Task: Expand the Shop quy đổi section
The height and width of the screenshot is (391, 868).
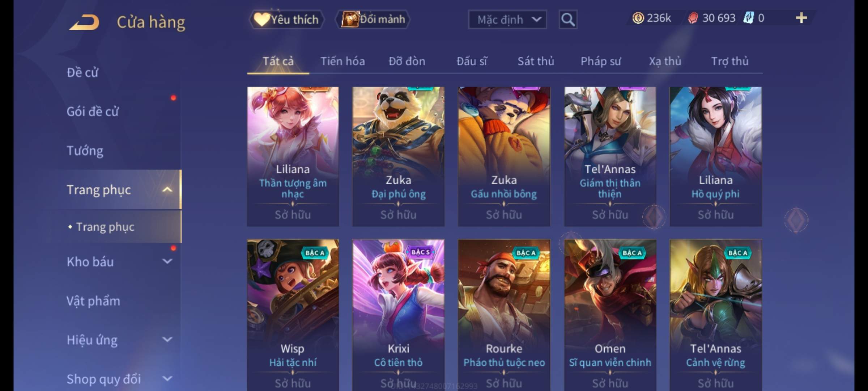Action: coord(167,379)
